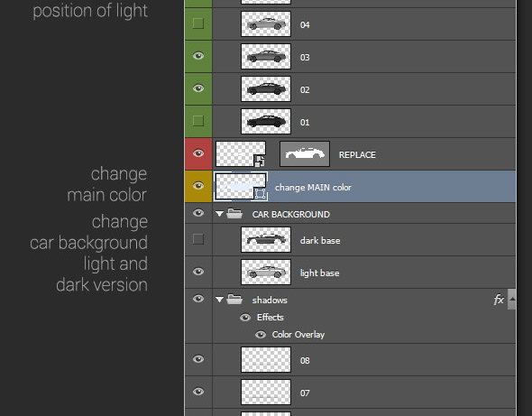Toggle the Effects visibility eye under shadows
This screenshot has width=532, height=416.
click(245, 318)
